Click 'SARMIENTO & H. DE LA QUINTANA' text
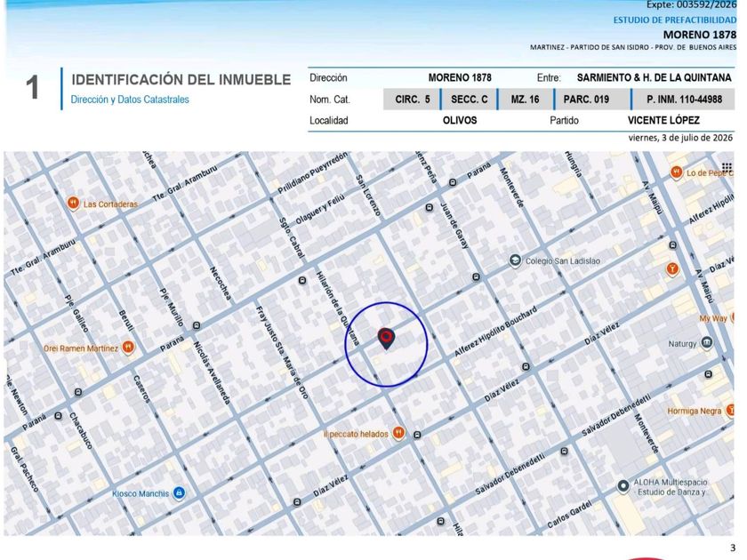This screenshot has width=747, height=560. pyautogui.click(x=655, y=77)
